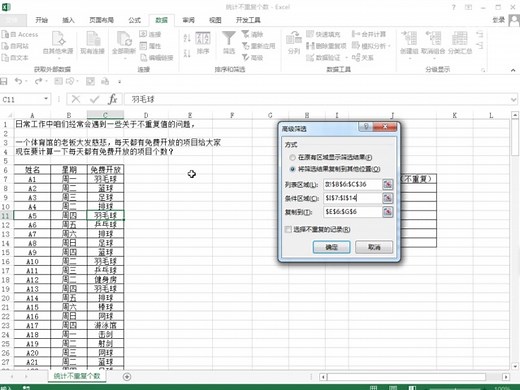This screenshot has width=520, height=390.
Task: Import data from text file (自文本)
Action: (15, 57)
